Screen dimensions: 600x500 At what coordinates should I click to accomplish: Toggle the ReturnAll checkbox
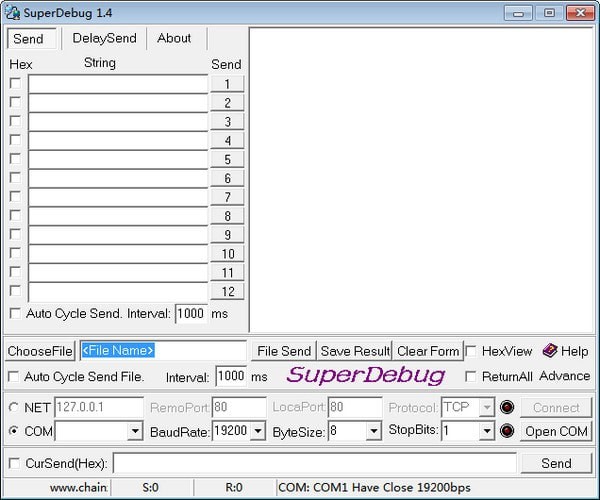(471, 376)
